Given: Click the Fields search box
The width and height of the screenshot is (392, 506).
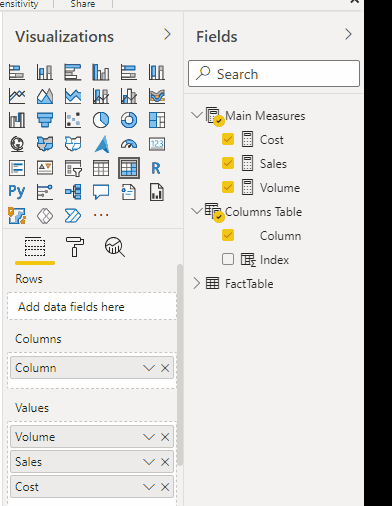Looking at the screenshot, I should coord(274,74).
